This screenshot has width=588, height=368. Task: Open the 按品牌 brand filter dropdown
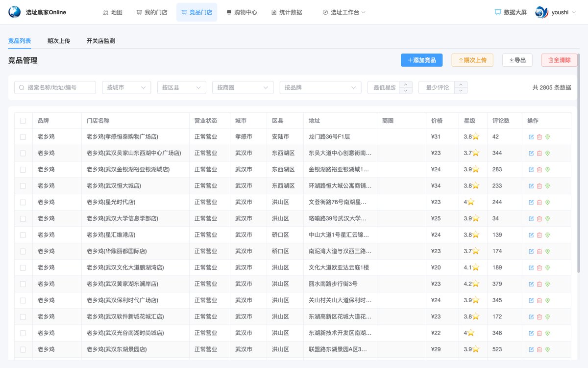coord(320,87)
